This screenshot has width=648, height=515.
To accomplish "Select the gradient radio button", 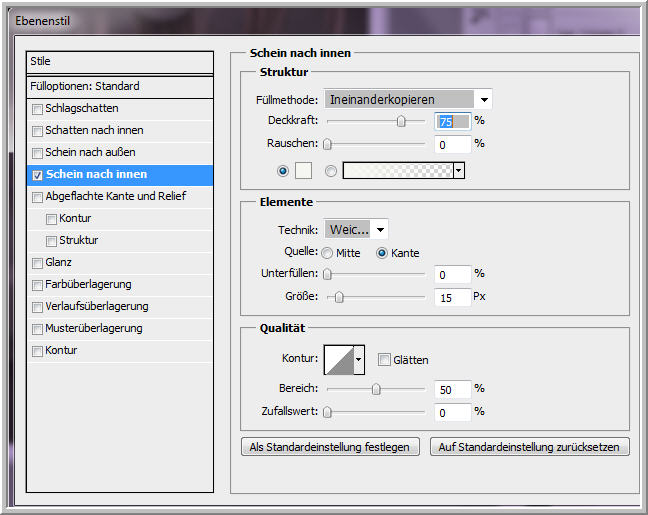I will [x=331, y=171].
